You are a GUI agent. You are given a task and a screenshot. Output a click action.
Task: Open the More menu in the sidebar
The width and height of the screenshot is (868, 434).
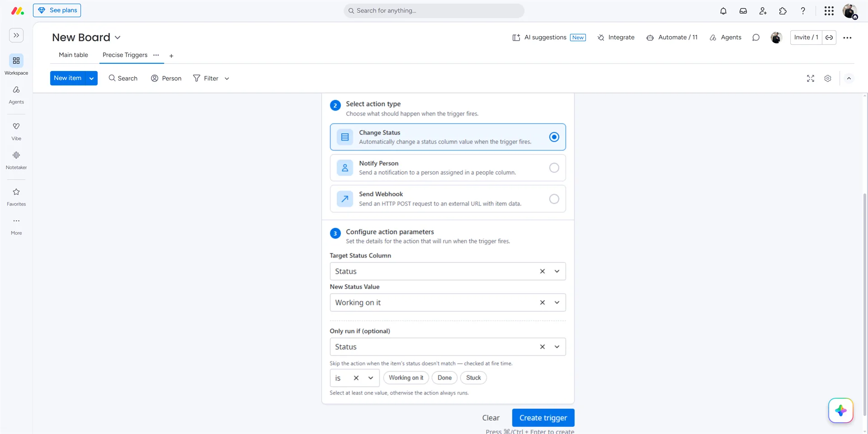16,226
